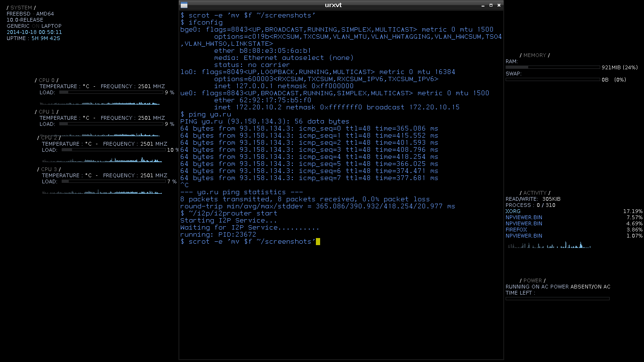Select the 'Starting I2P Service...' line

(229, 221)
